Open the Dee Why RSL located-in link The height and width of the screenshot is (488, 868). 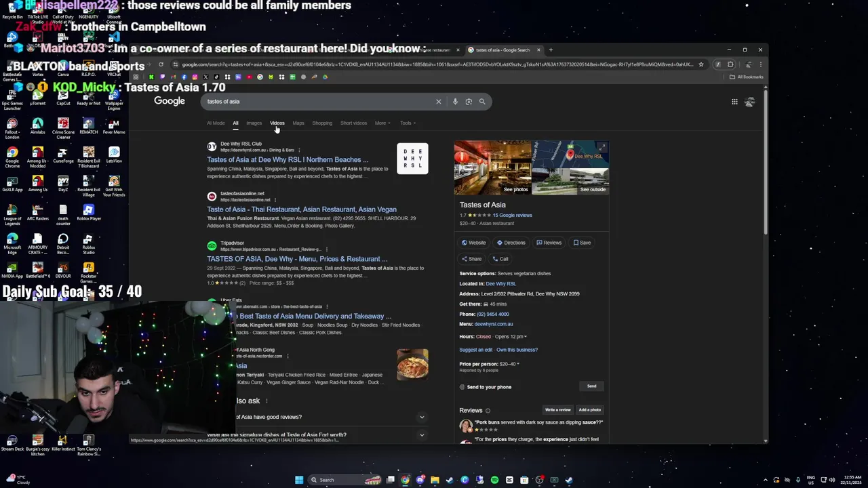pyautogui.click(x=501, y=284)
